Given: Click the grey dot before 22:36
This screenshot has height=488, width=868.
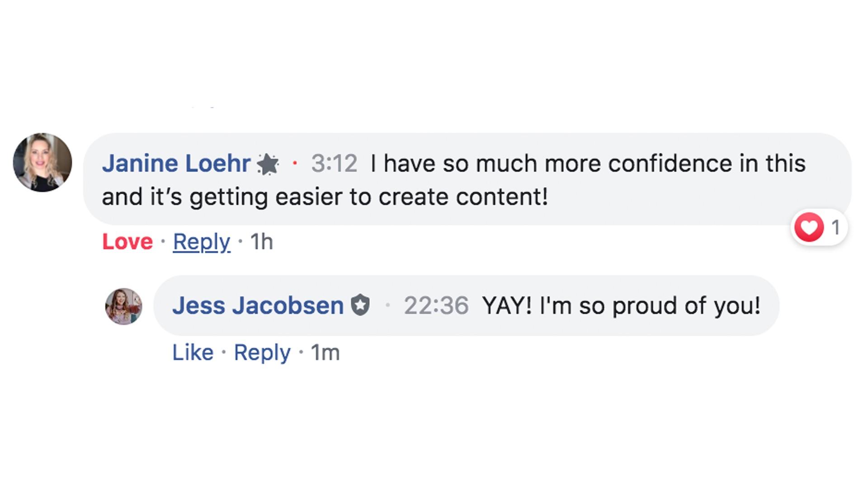Looking at the screenshot, I should click(x=387, y=305).
